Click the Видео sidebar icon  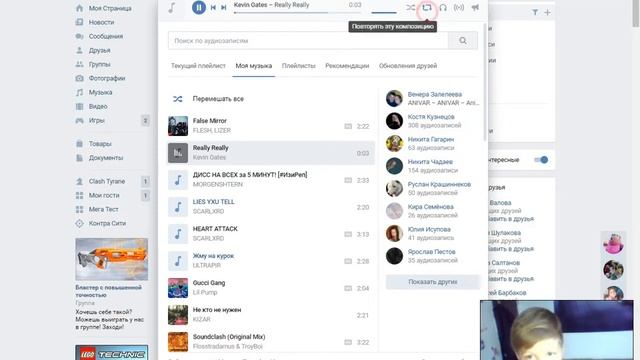tap(80, 106)
